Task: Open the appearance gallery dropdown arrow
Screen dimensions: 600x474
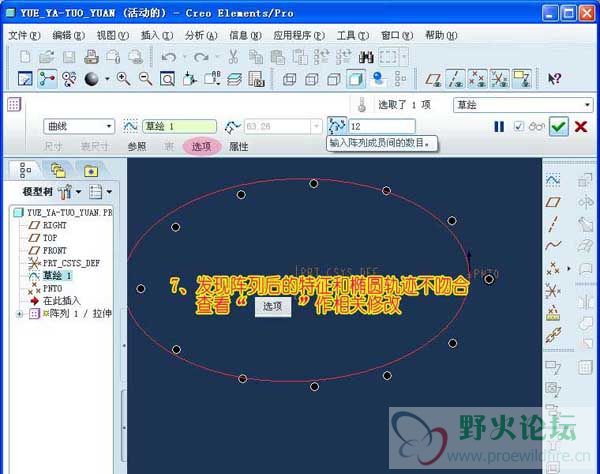Action: pyautogui.click(x=107, y=79)
